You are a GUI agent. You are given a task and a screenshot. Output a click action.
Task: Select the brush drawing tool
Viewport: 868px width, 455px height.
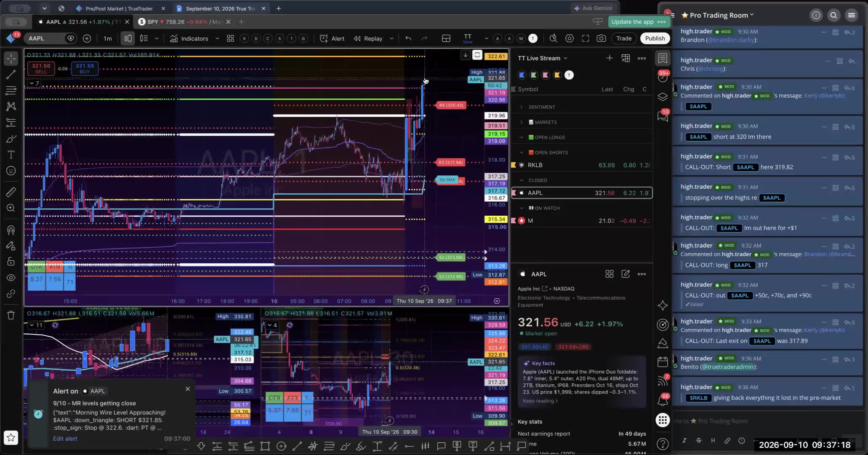(11, 139)
